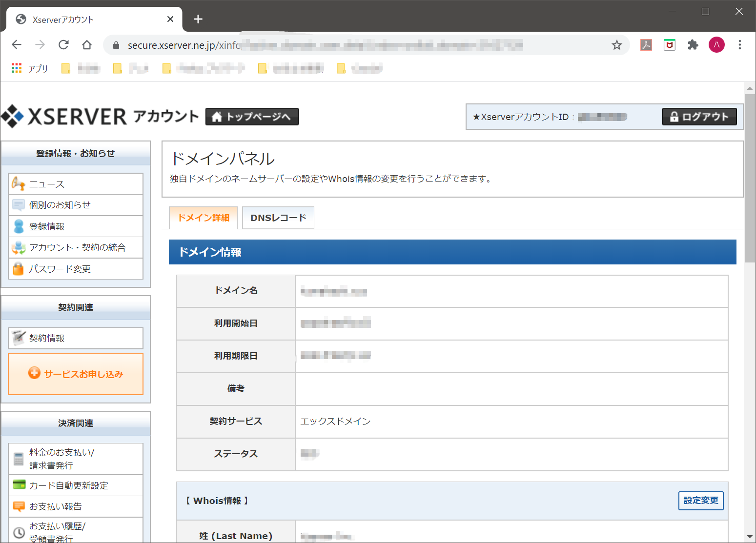Open the Extensions puzzle icon
This screenshot has height=543, width=756.
coord(693,45)
